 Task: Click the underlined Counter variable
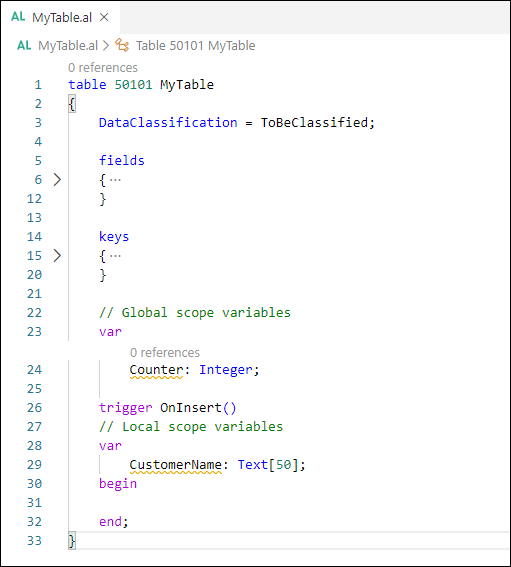tap(156, 370)
